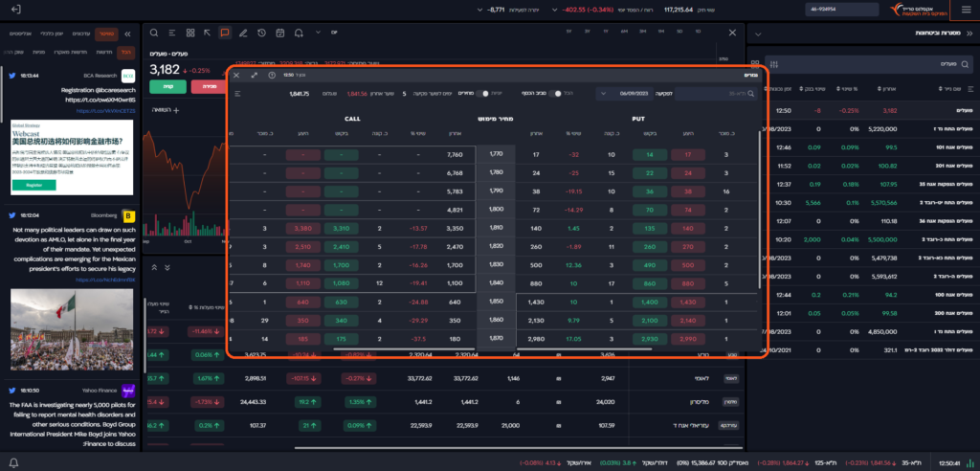
Task: Click the logout icon in top bar
Action: coord(16,10)
